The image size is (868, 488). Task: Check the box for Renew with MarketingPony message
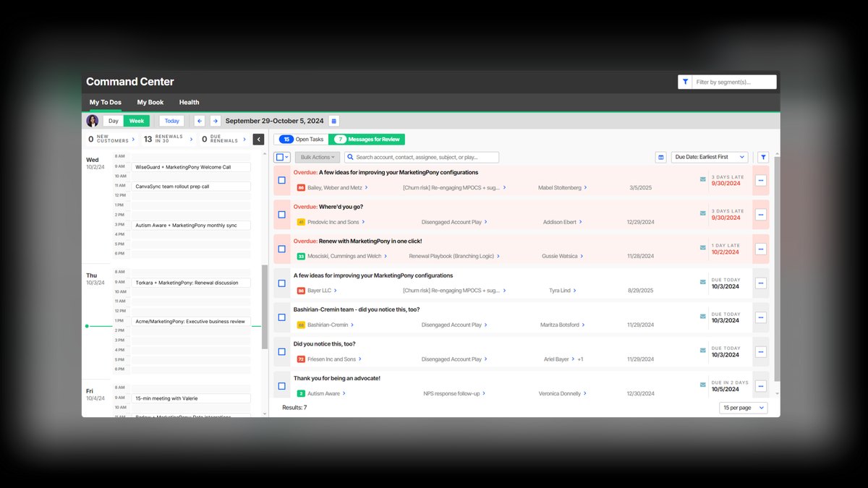282,249
